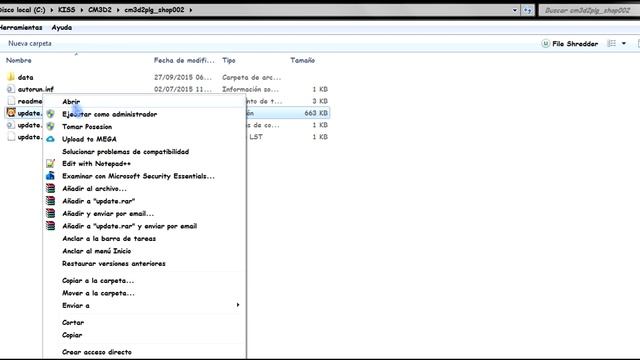Click the Nueva carpeta button
Viewport: 640px width, 360px height.
point(30,43)
